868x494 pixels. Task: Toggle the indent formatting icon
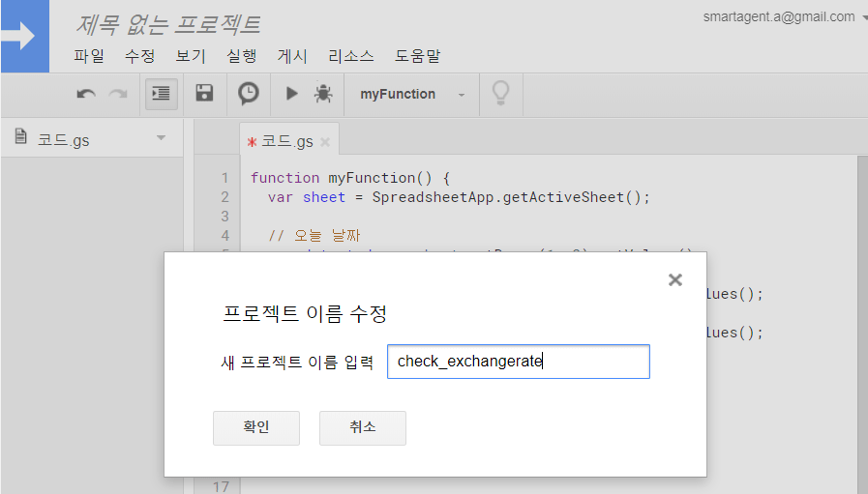pyautogui.click(x=161, y=94)
